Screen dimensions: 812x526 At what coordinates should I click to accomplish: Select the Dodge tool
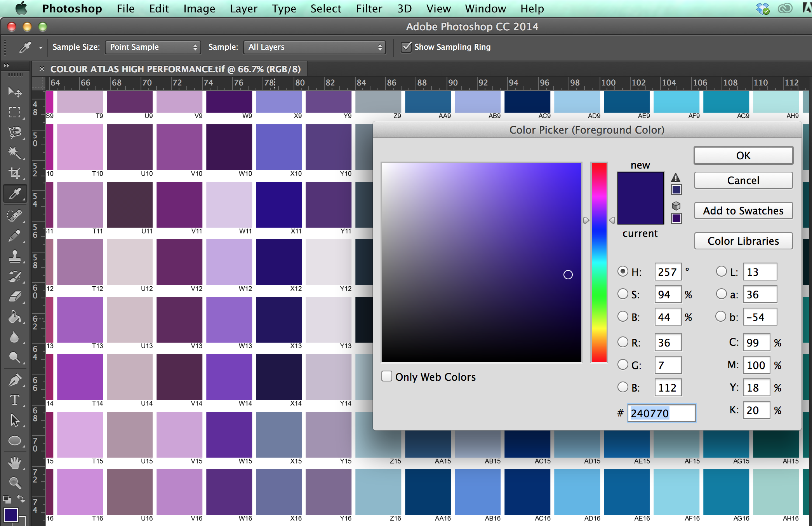(15, 357)
